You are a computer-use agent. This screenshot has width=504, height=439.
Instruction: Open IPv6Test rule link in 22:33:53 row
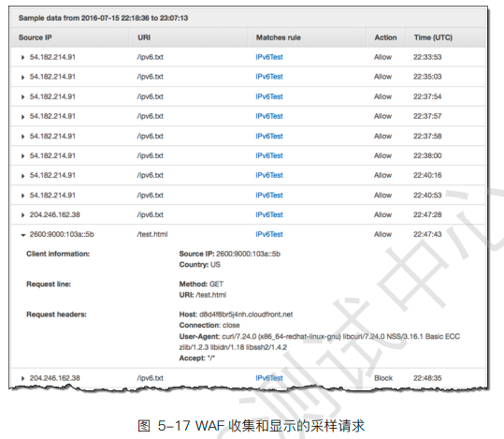click(269, 57)
